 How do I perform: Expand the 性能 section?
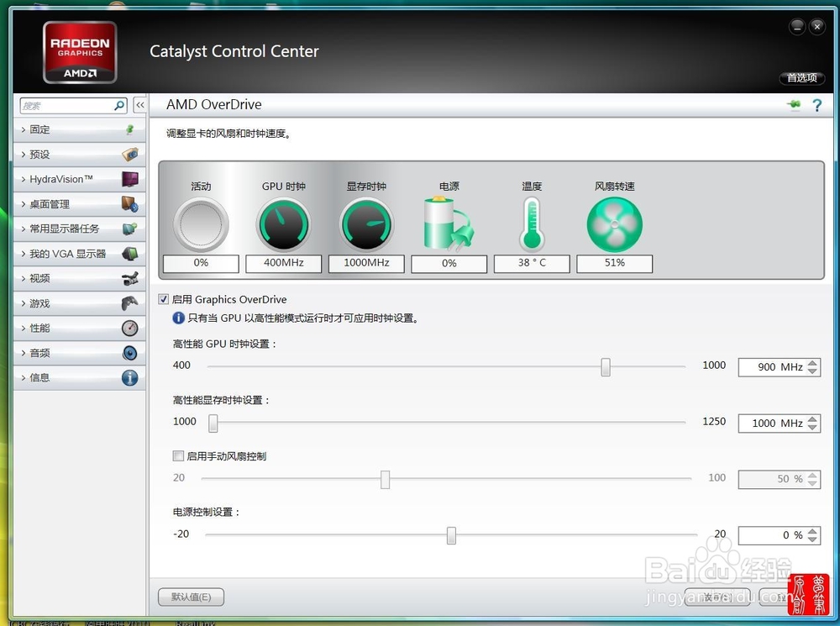coord(79,328)
